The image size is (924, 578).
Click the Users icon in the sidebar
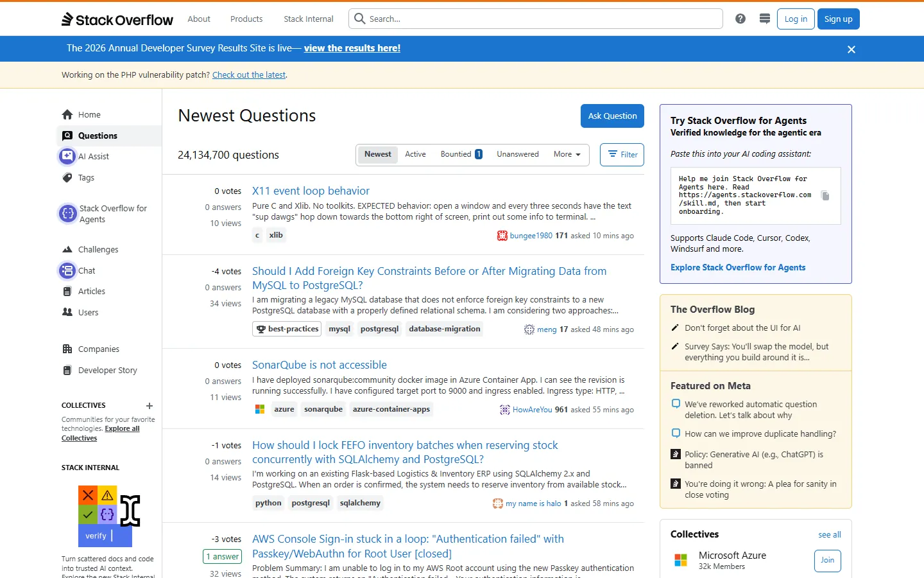(x=67, y=312)
